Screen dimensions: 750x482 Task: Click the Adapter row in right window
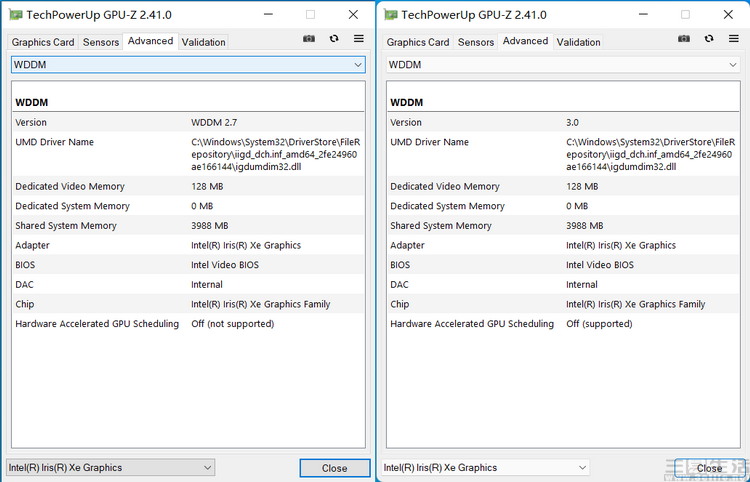tap(563, 245)
